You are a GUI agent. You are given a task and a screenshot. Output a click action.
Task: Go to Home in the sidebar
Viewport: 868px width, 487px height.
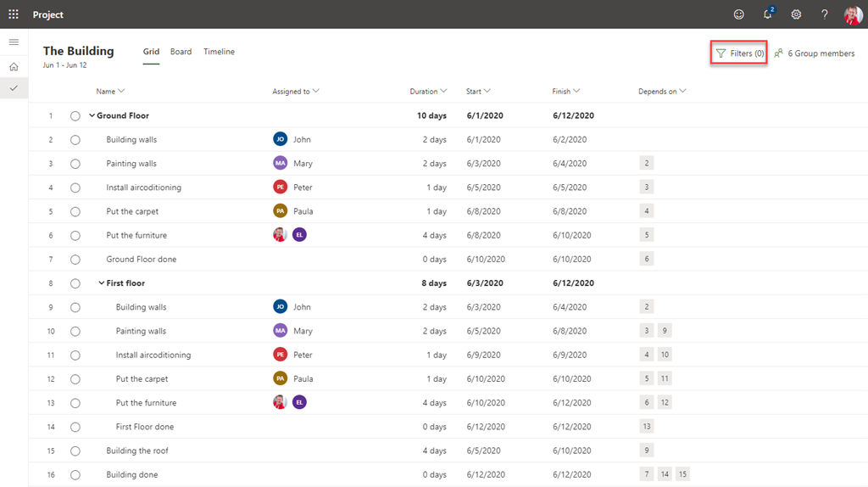14,66
